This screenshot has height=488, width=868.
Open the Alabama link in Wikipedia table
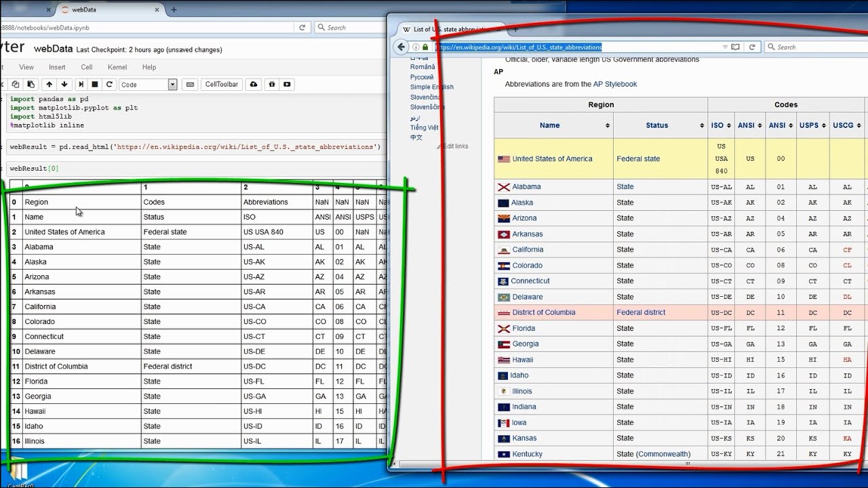(x=526, y=186)
